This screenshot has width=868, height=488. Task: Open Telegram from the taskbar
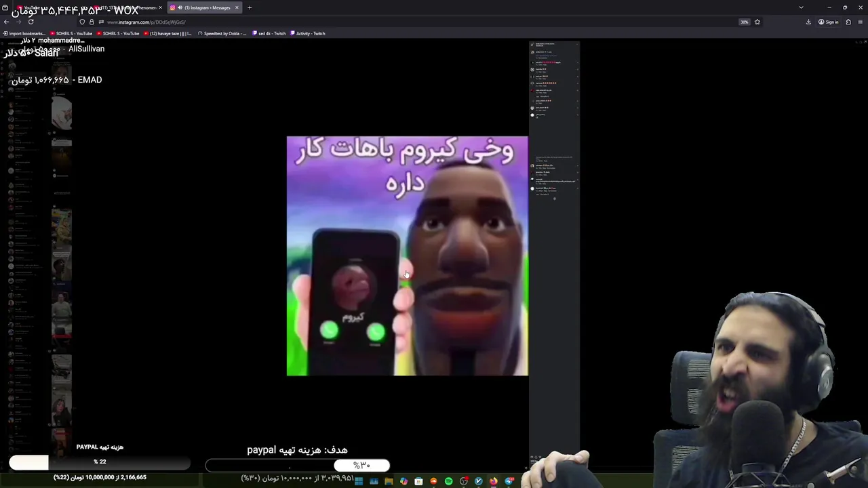[x=509, y=481]
